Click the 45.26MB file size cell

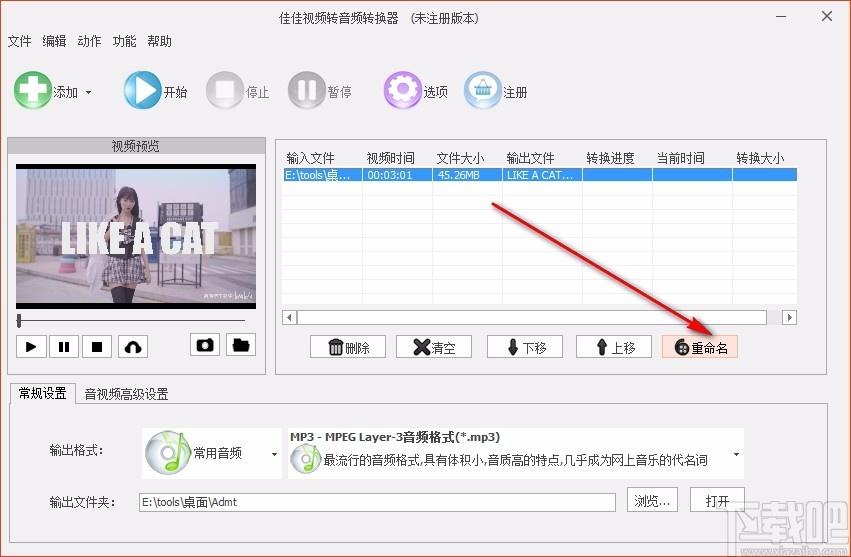click(x=467, y=175)
